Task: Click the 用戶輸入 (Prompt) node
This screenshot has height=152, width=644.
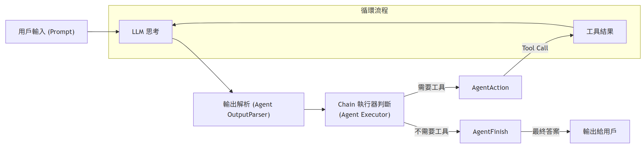Action: [46, 32]
